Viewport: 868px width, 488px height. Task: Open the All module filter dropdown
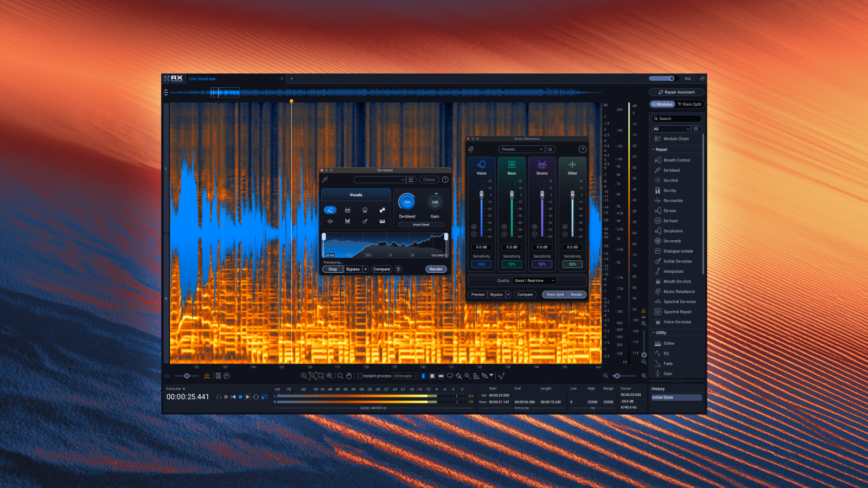[671, 129]
